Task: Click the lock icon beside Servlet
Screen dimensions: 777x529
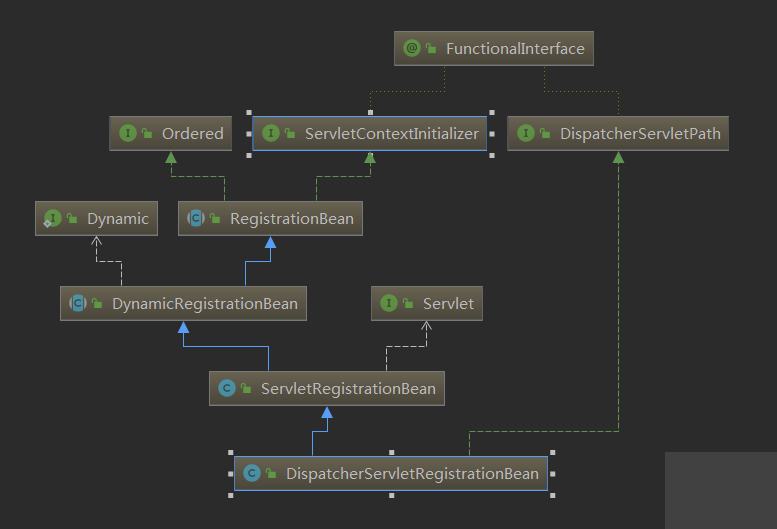Action: pos(408,303)
